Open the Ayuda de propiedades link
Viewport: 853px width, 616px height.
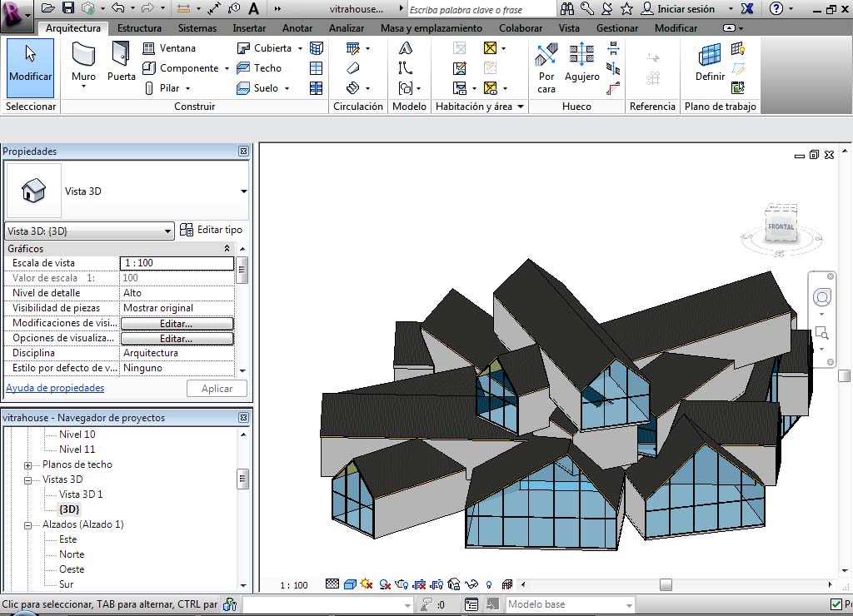pos(55,388)
